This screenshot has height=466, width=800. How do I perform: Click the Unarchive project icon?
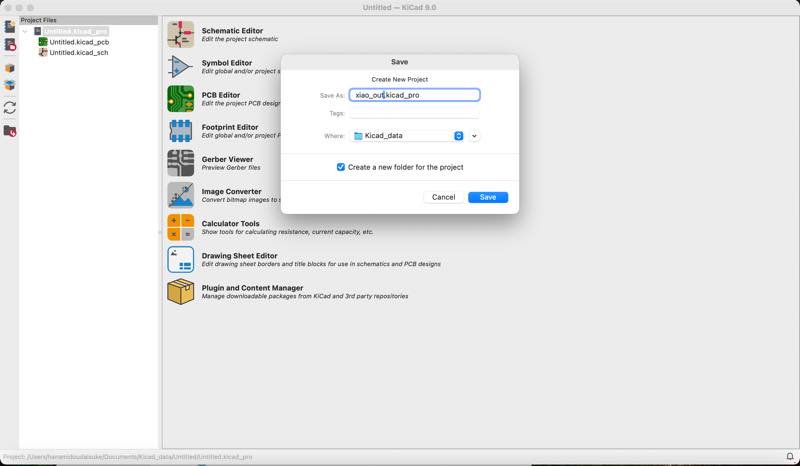(10, 85)
